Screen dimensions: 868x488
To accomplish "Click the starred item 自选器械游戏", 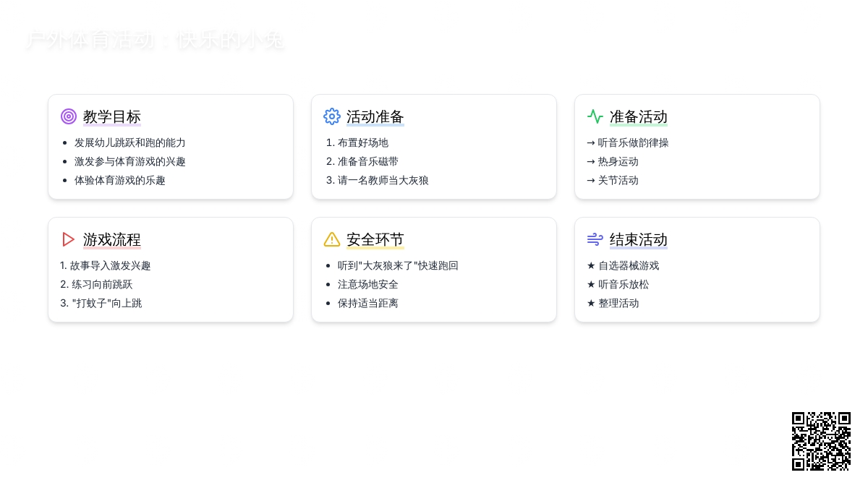I will [623, 266].
